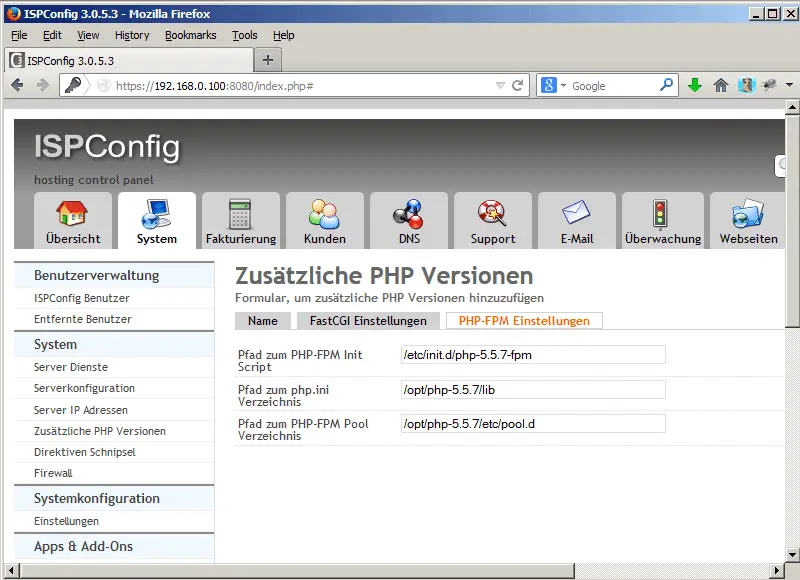The width and height of the screenshot is (800, 580).
Task: Open a new browser tab
Action: pos(267,60)
